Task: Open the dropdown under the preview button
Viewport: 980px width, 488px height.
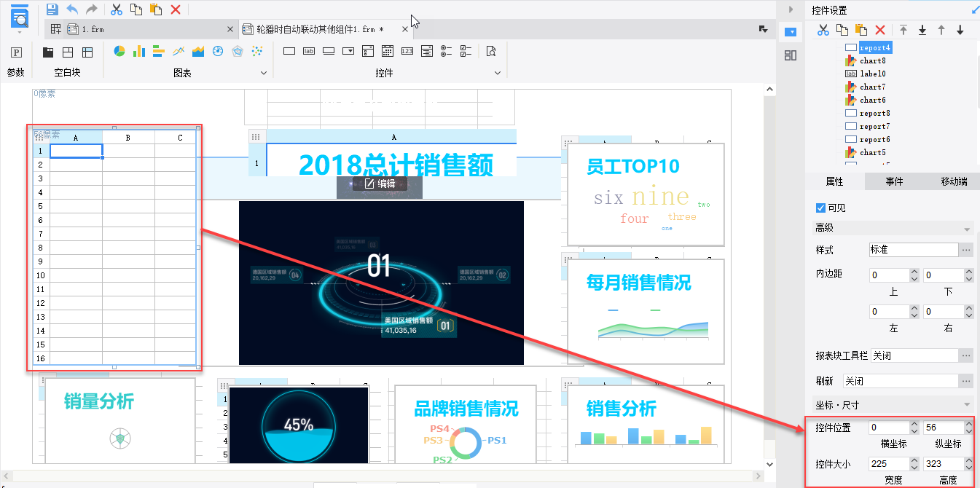Action: pyautogui.click(x=20, y=33)
